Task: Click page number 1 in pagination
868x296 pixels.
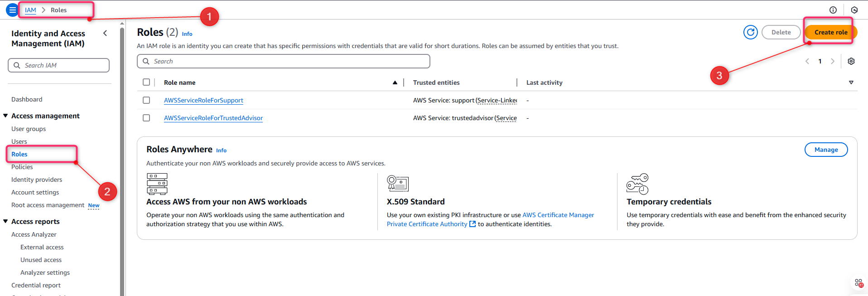Action: pyautogui.click(x=820, y=61)
